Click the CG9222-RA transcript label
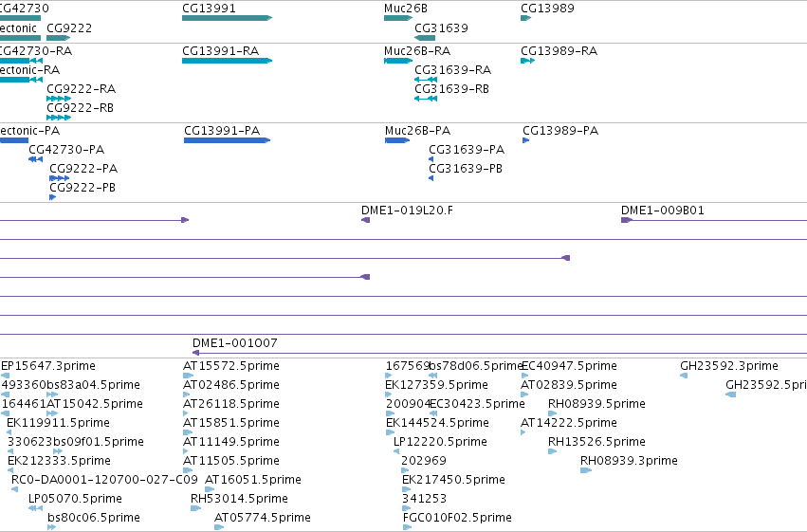Image resolution: width=807 pixels, height=532 pixels. 82,89
